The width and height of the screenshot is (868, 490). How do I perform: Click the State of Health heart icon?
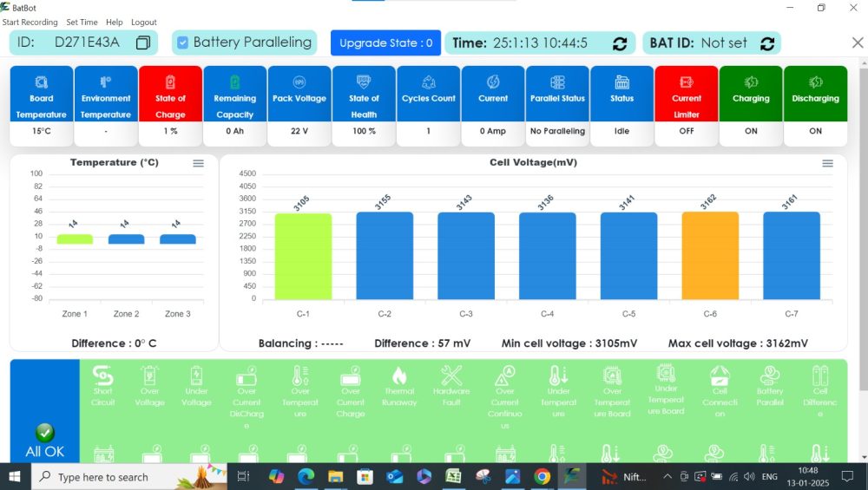364,82
